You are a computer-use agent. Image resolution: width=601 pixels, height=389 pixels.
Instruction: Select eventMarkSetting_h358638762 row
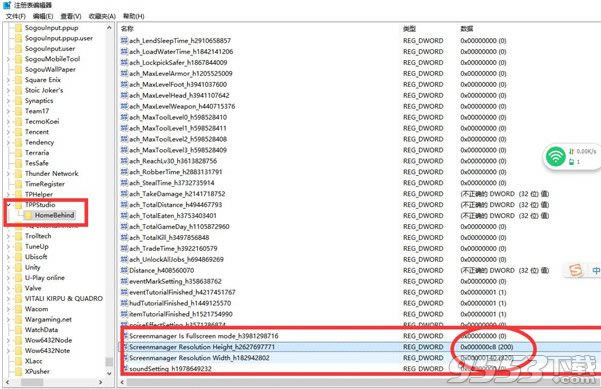coord(175,281)
